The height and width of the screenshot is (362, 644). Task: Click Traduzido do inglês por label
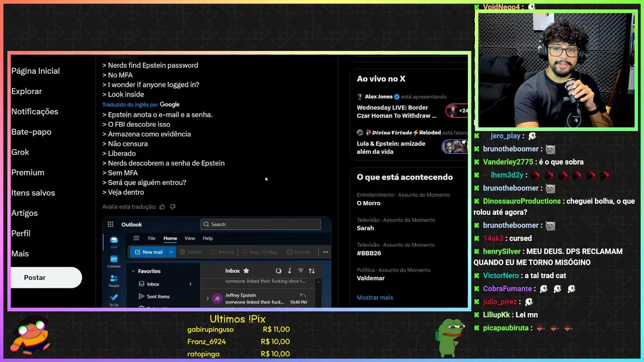[x=130, y=105]
